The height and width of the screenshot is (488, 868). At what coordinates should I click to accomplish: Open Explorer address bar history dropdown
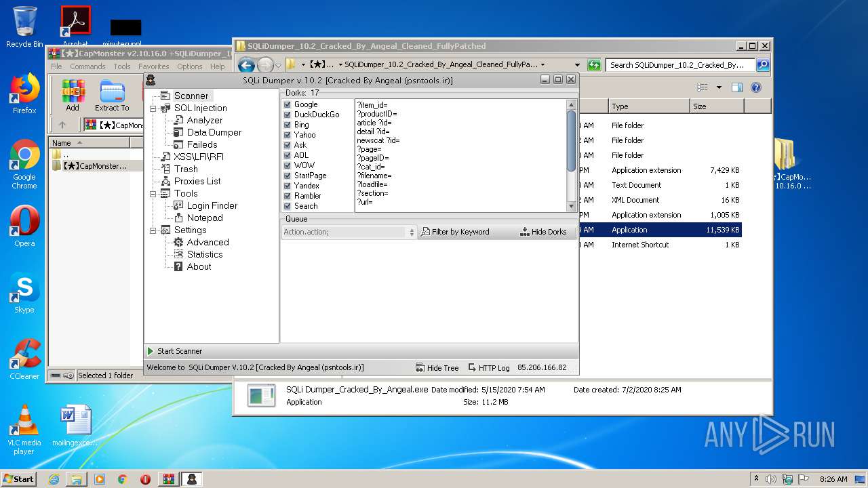(577, 65)
